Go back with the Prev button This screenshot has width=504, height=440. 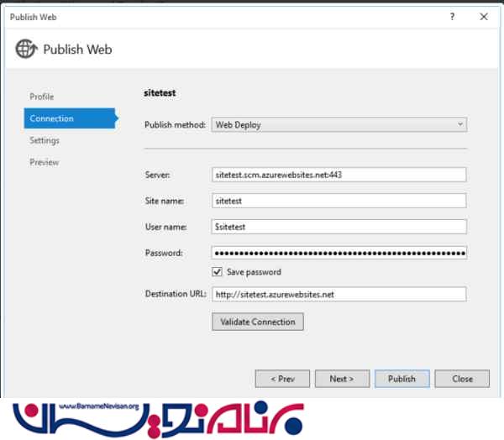point(282,379)
